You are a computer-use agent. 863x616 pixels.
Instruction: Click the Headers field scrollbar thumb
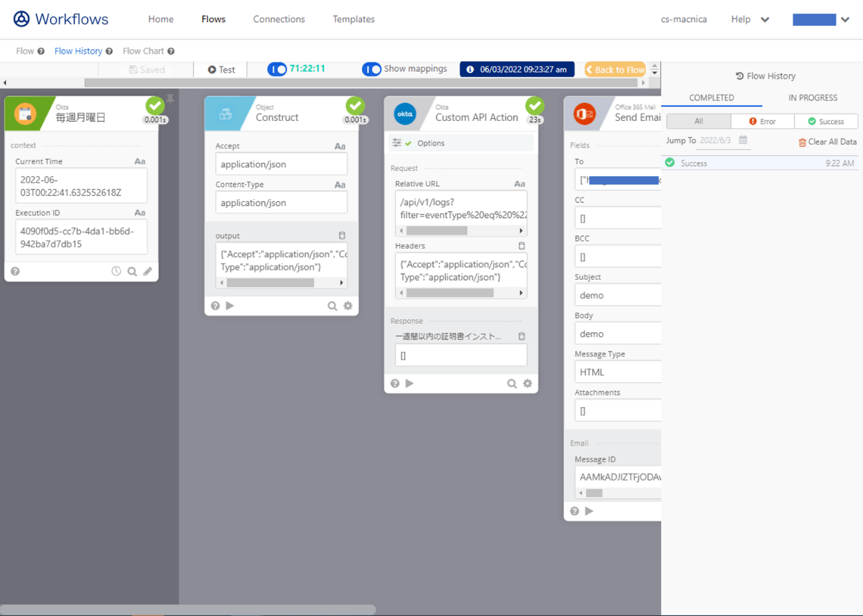(450, 293)
